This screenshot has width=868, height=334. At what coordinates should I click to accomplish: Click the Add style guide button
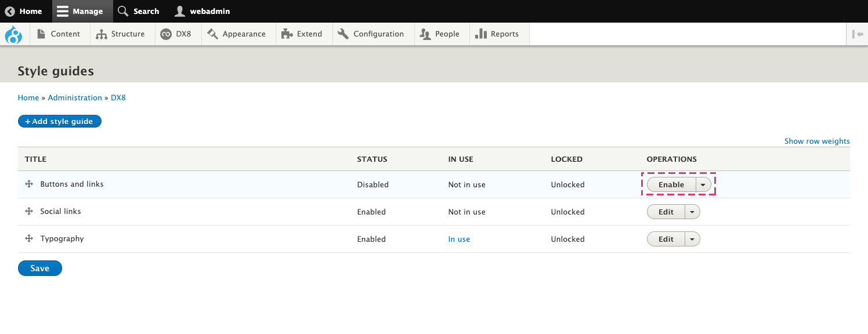click(x=60, y=121)
